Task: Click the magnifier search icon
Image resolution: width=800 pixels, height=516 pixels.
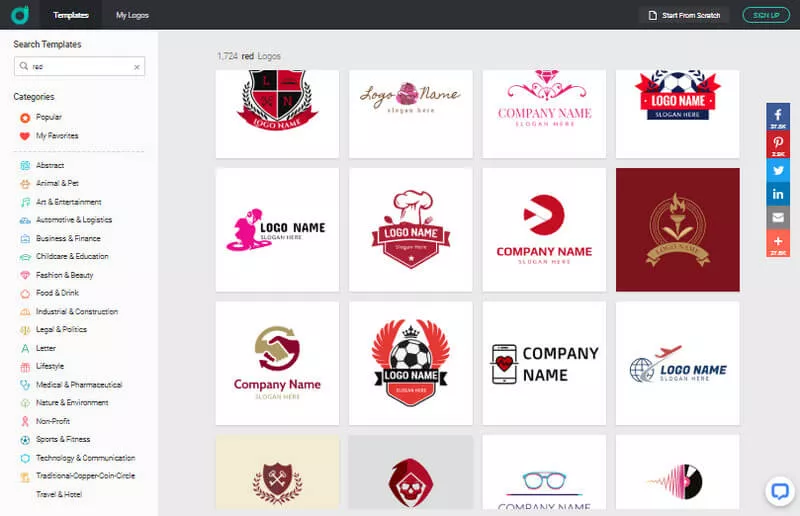Action: tap(23, 66)
